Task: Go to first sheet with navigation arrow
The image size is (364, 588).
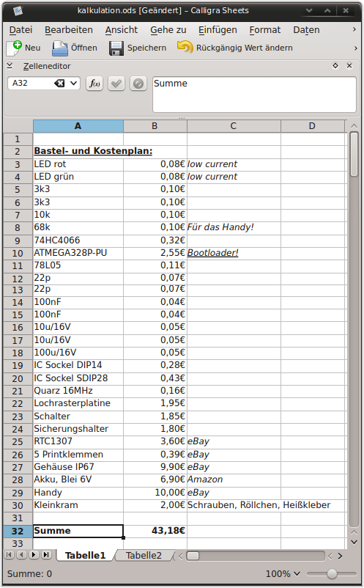Action: [x=9, y=554]
